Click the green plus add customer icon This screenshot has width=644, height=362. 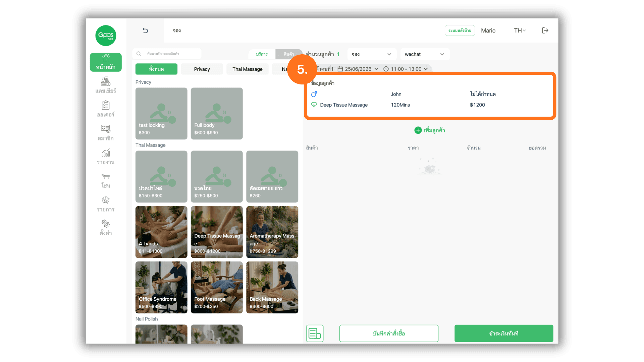418,130
